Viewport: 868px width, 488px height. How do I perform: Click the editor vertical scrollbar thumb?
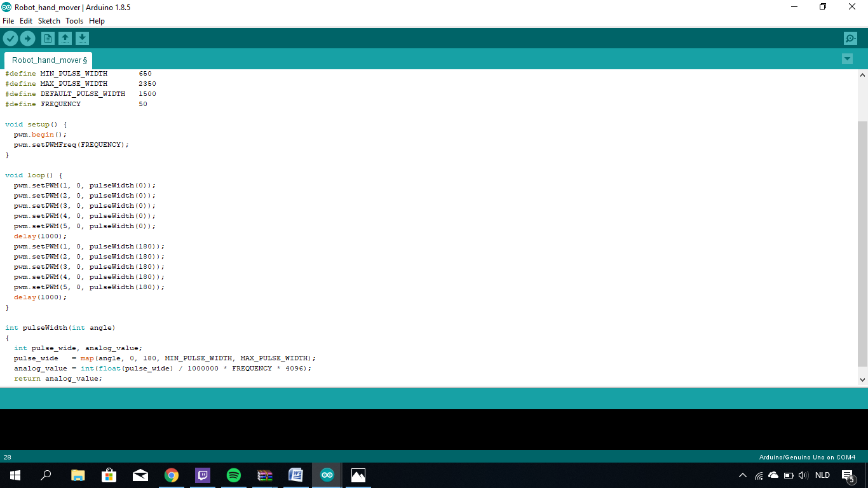tap(862, 244)
